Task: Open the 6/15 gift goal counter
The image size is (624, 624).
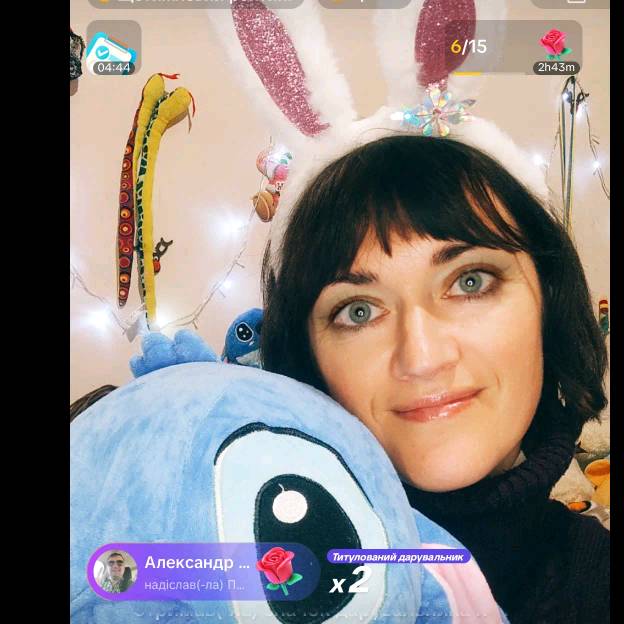Action: pos(469,46)
